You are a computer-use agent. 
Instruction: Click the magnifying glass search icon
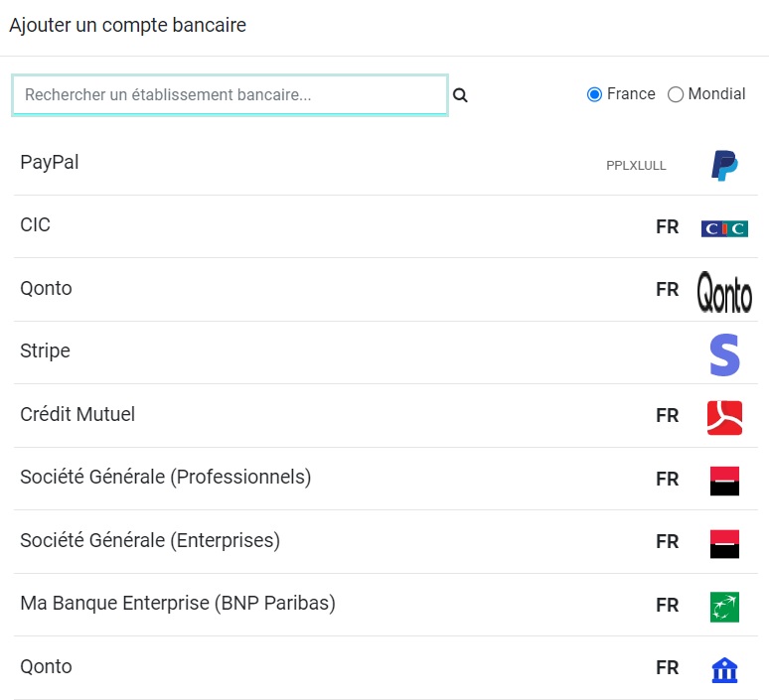click(x=460, y=95)
